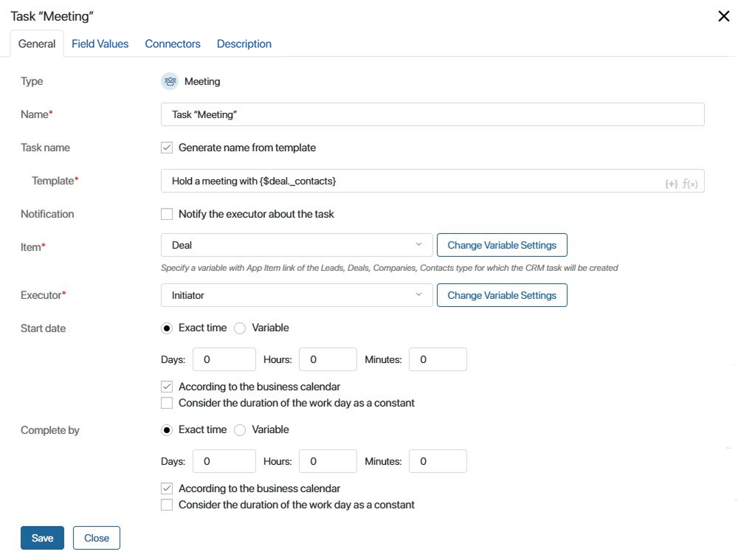Focus the Name input field
The image size is (738, 560).
432,114
